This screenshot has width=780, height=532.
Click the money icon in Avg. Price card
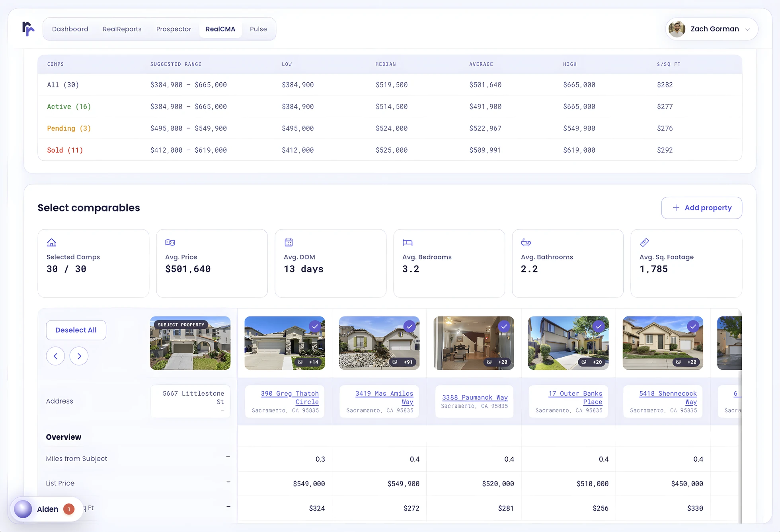[x=170, y=242]
